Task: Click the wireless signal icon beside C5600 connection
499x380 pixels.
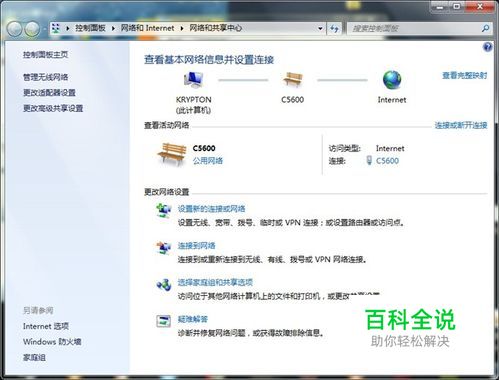Action: (x=369, y=160)
